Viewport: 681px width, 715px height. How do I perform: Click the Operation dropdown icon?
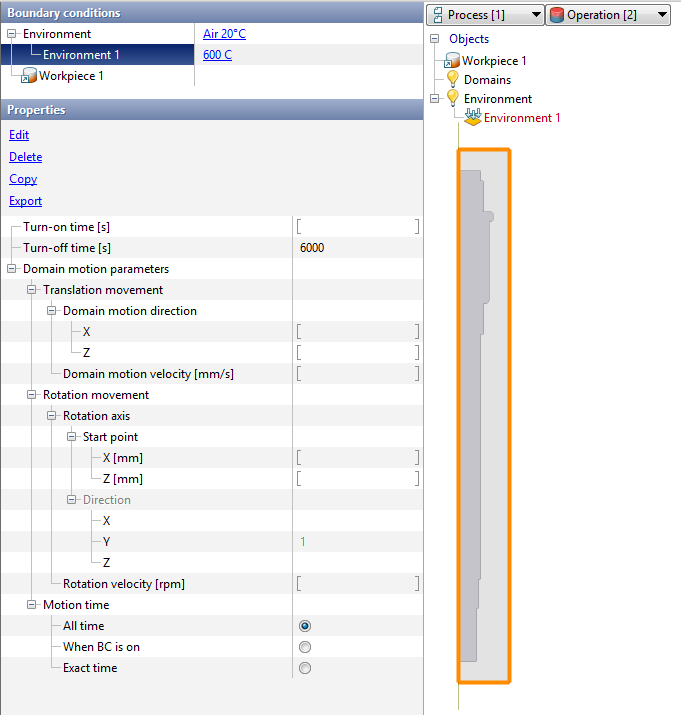click(x=557, y=15)
